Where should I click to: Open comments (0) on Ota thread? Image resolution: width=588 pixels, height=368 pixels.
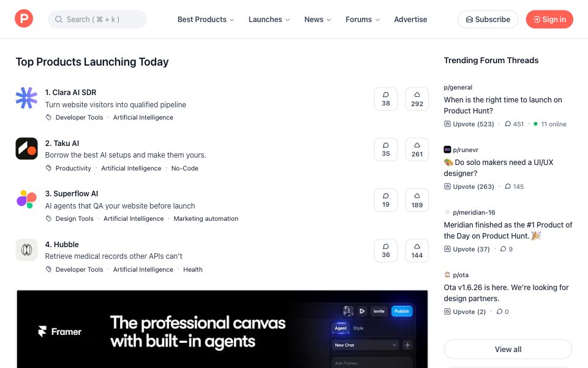[x=502, y=312]
